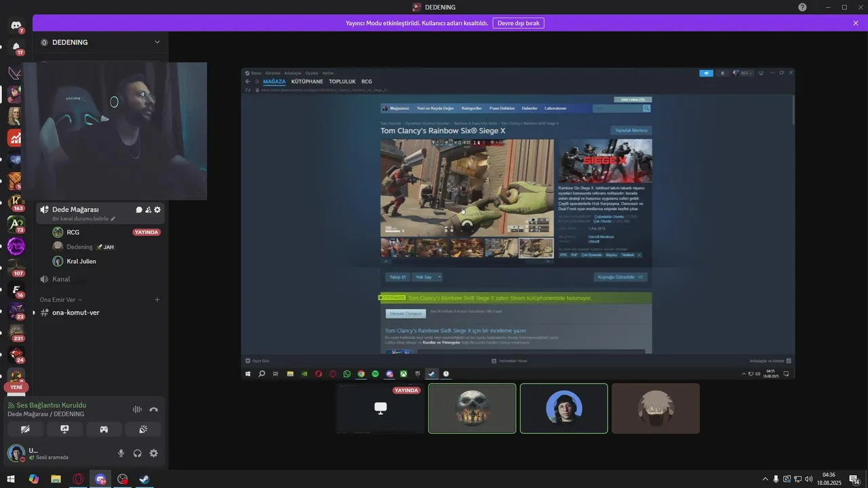Select the blue-ring headset avatar participant tile
The image size is (868, 488).
click(x=564, y=408)
